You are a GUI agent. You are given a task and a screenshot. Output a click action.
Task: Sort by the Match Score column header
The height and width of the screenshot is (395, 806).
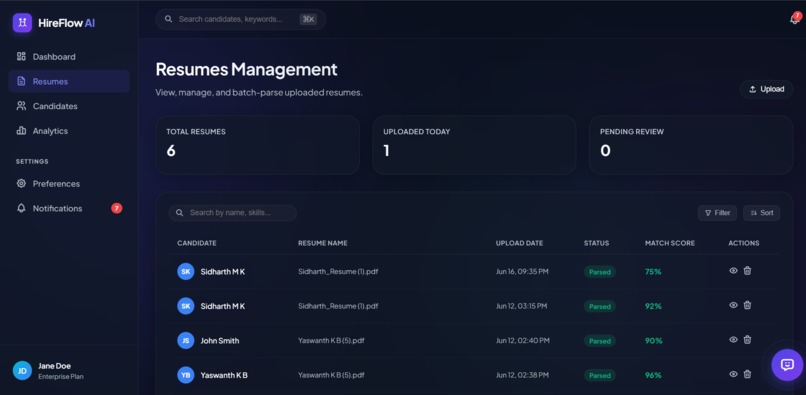pos(670,243)
